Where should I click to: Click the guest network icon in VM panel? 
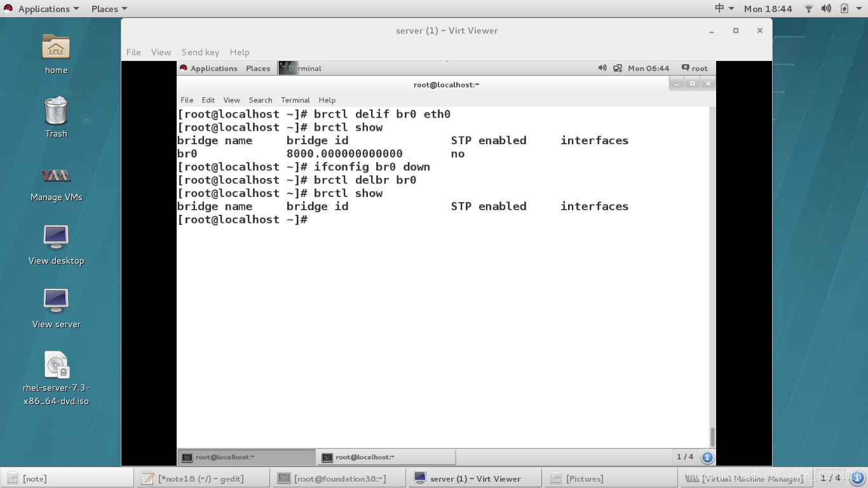[618, 68]
